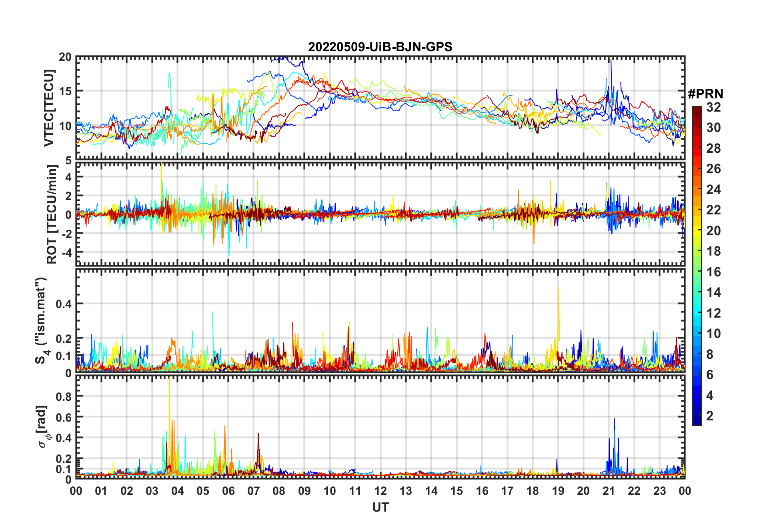This screenshot has height=532, width=761.
Task: Click the plot title 20220509-UiB-BJN-GPS
Action: 380,47
